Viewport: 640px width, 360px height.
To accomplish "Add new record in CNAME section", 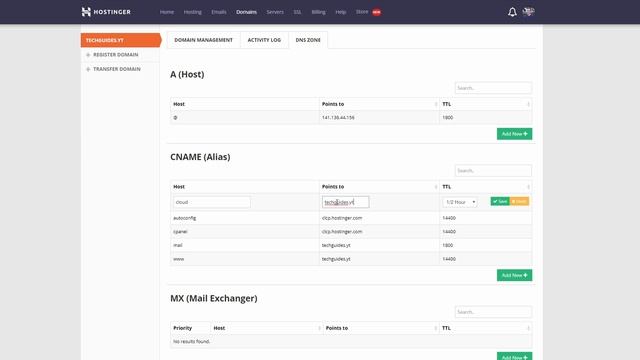I will (514, 275).
